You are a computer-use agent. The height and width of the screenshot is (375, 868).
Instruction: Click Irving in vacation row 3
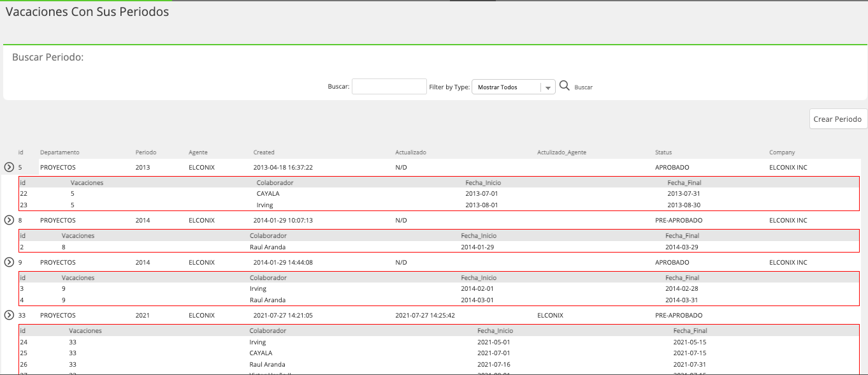click(x=258, y=288)
